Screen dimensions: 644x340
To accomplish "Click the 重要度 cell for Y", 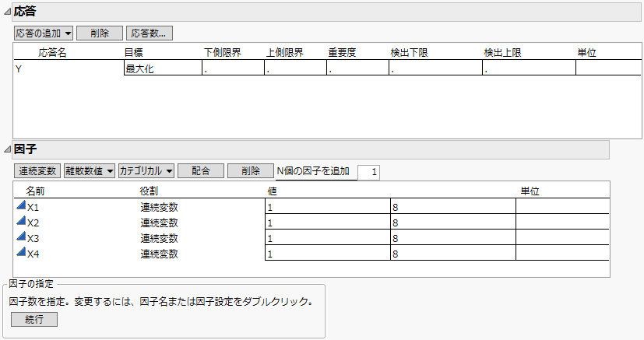I will [357, 68].
